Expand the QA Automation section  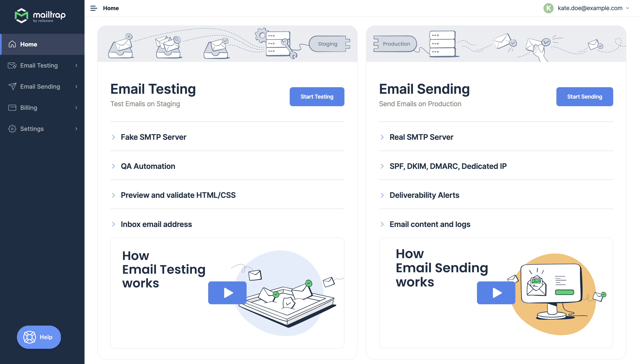point(148,166)
